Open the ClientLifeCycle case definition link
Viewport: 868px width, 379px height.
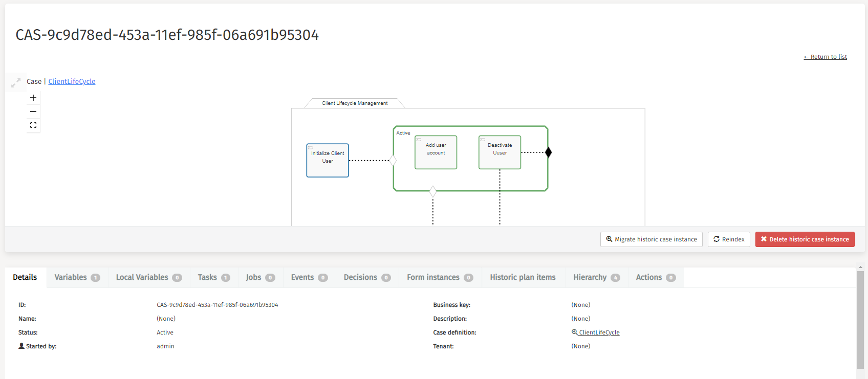tap(599, 332)
